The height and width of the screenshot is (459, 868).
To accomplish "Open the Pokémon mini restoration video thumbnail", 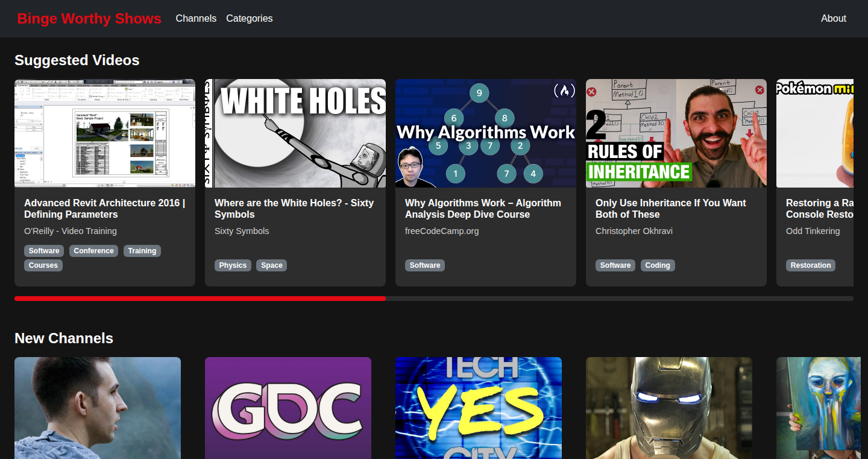I will pos(815,133).
